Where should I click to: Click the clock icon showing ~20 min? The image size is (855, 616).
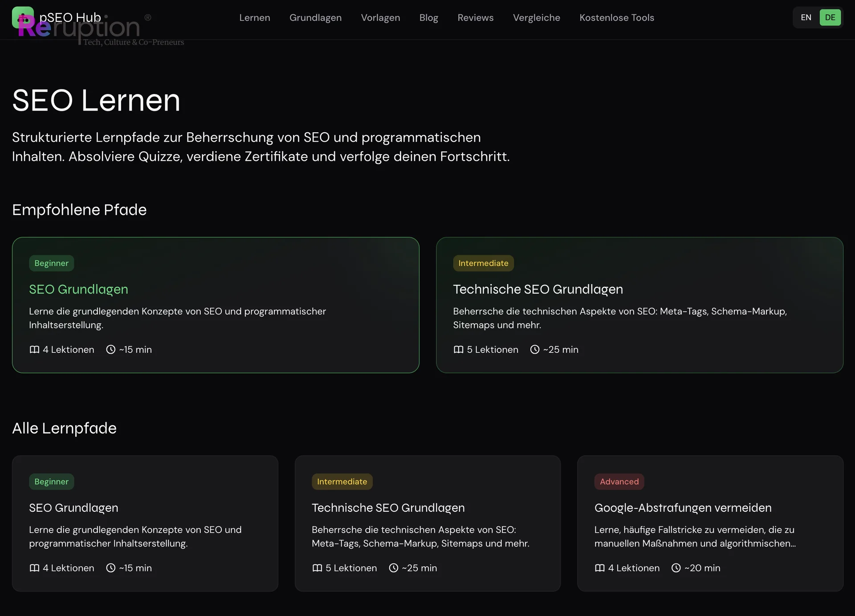[x=676, y=568]
